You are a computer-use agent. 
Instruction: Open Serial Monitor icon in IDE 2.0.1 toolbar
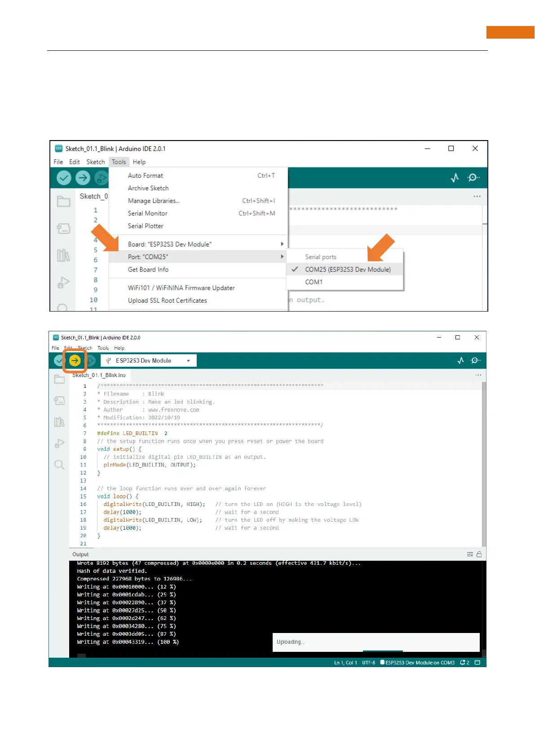pyautogui.click(x=473, y=178)
